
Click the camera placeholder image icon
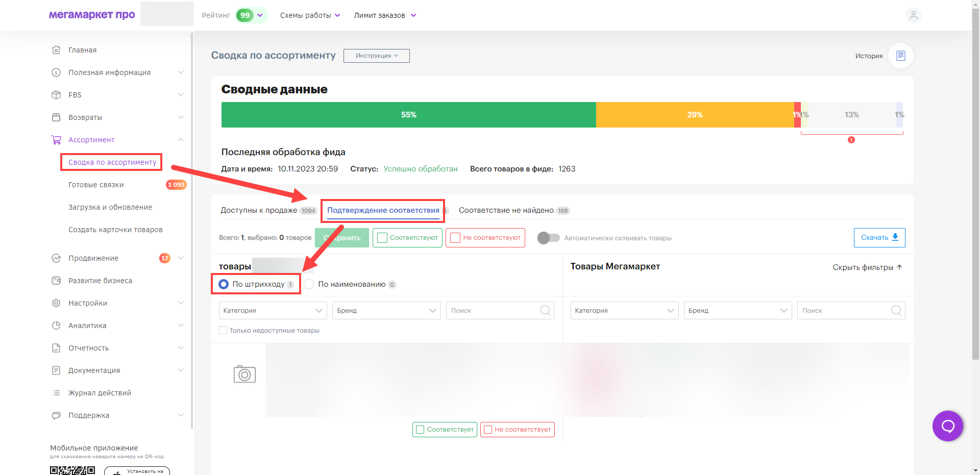244,374
